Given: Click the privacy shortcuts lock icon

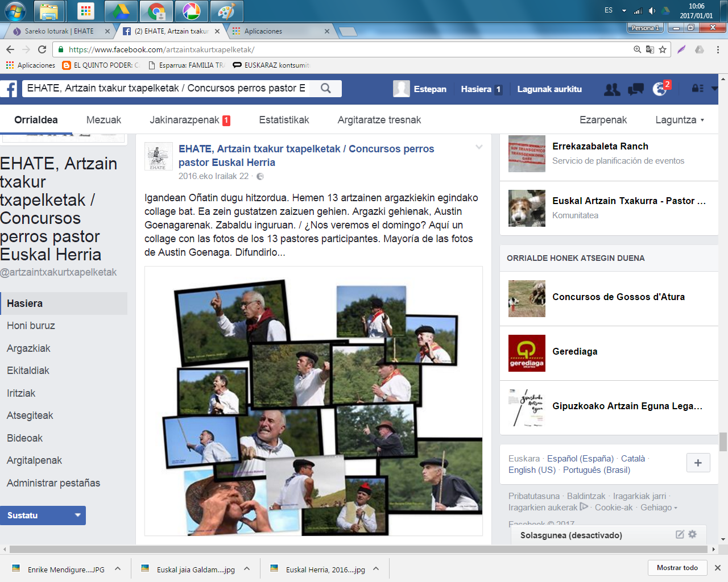Looking at the screenshot, I should tap(697, 89).
